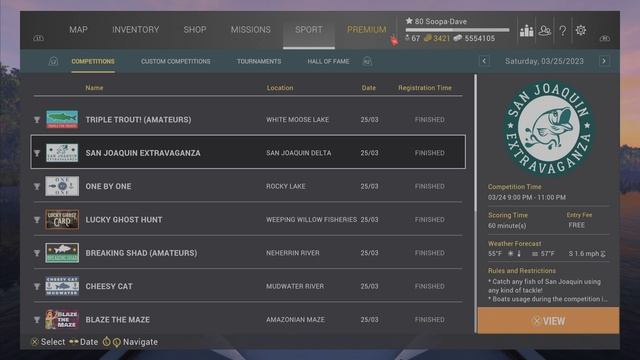Open the friends icon
Image resolution: width=640 pixels, height=360 pixels.
(545, 31)
